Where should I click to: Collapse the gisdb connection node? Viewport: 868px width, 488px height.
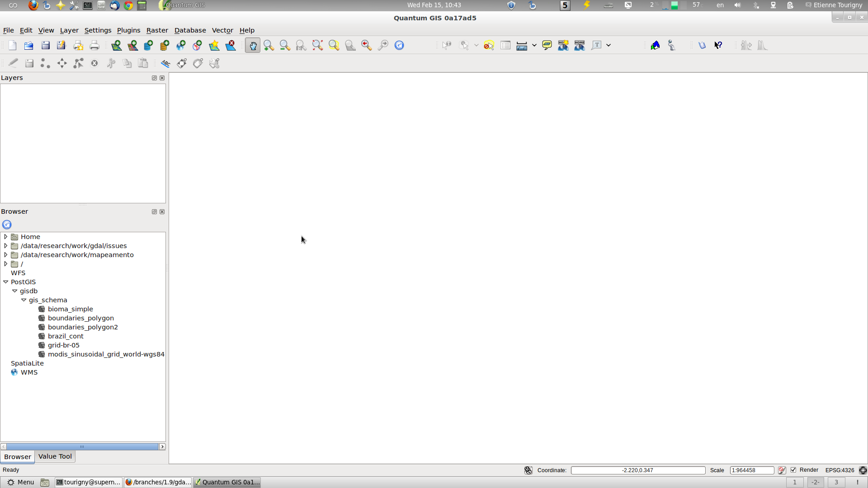pos(14,291)
